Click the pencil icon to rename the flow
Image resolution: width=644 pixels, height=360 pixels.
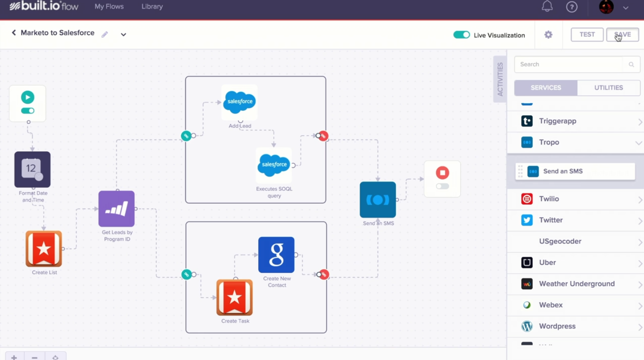coord(104,35)
